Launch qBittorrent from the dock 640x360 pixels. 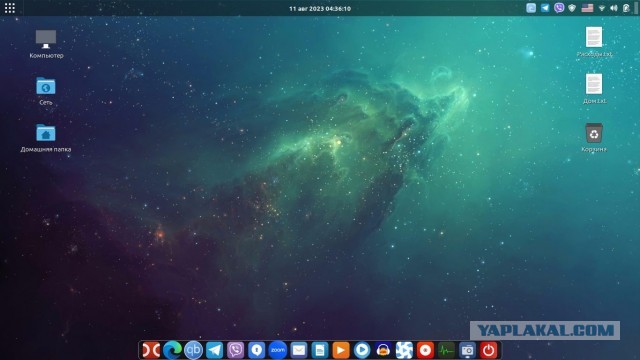pos(193,350)
